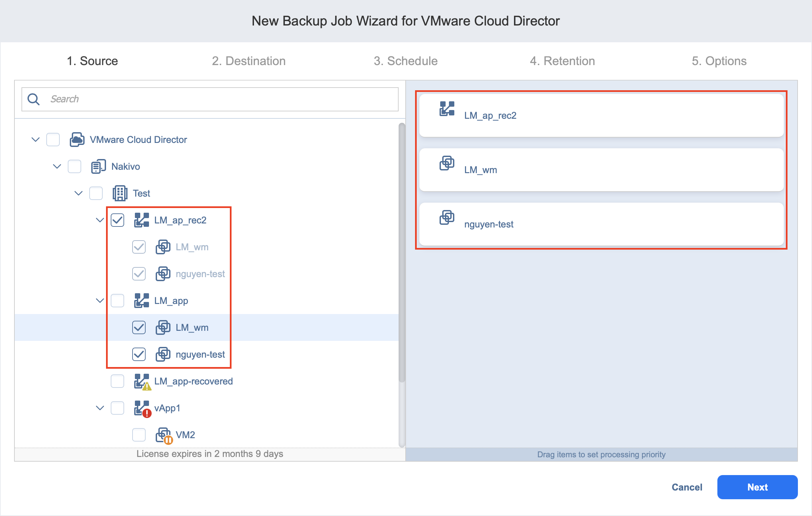812x516 pixels.
Task: Click vApp1 icon with error badge
Action: tap(142, 408)
